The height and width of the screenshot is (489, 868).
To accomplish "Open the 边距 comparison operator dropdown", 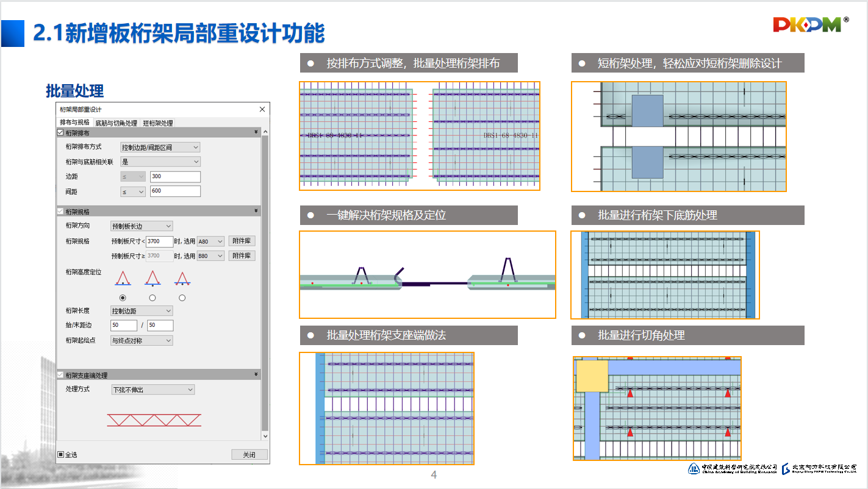I will (x=133, y=177).
